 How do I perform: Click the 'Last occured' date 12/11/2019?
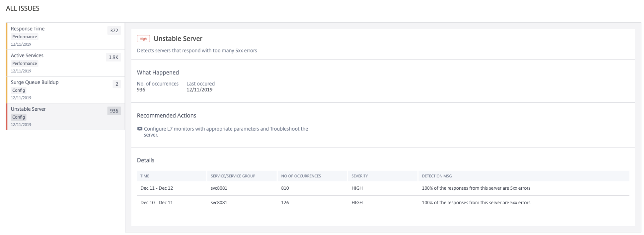point(199,90)
